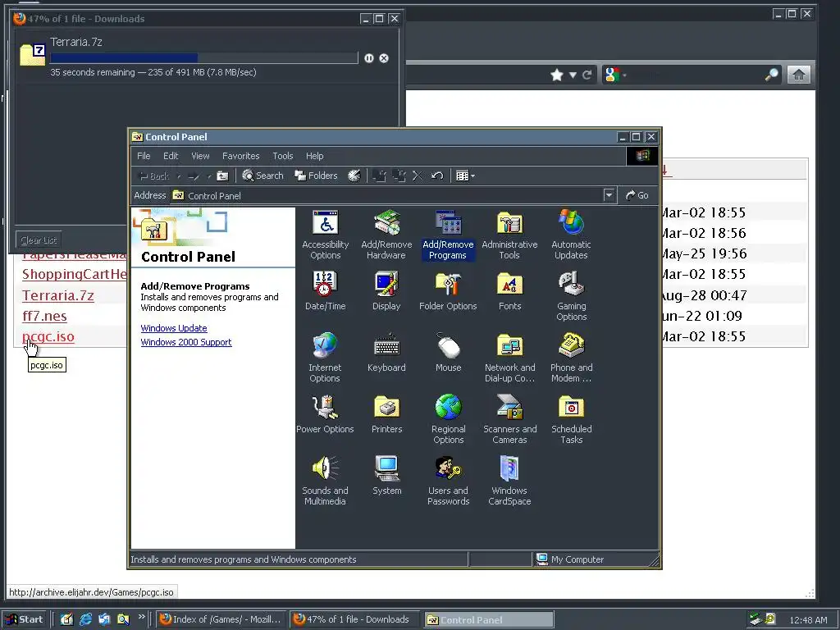Open Date/Time settings
The image size is (840, 630).
325,291
